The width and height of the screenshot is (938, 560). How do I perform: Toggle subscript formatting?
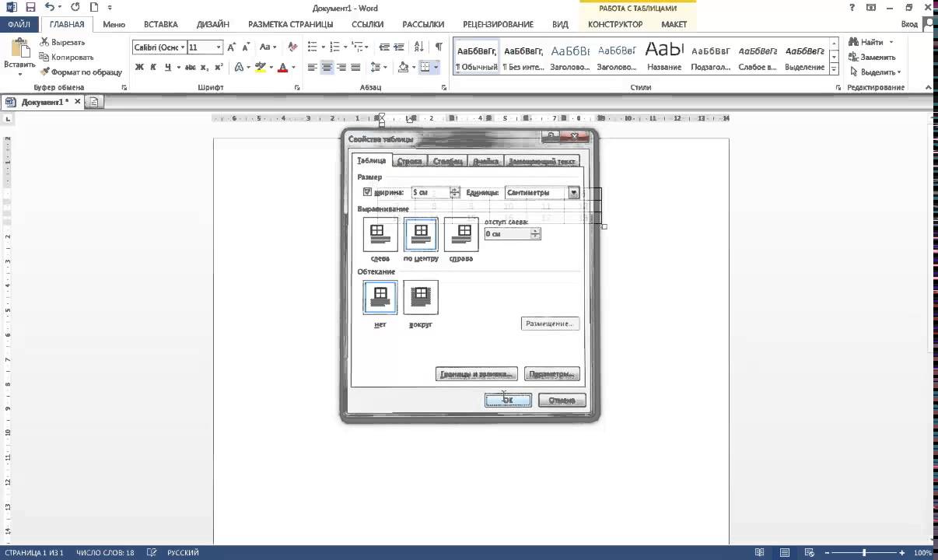[x=204, y=68]
